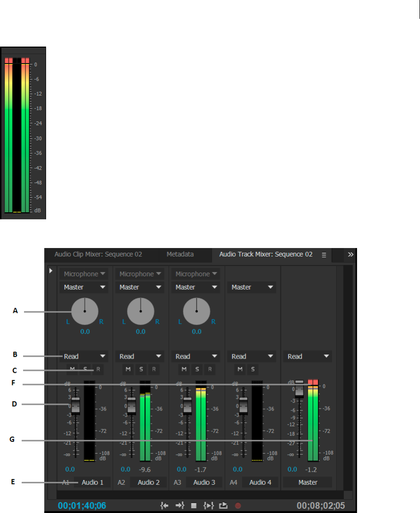The height and width of the screenshot is (513, 420).
Task: Mute the Audio 2 track
Action: [x=128, y=369]
